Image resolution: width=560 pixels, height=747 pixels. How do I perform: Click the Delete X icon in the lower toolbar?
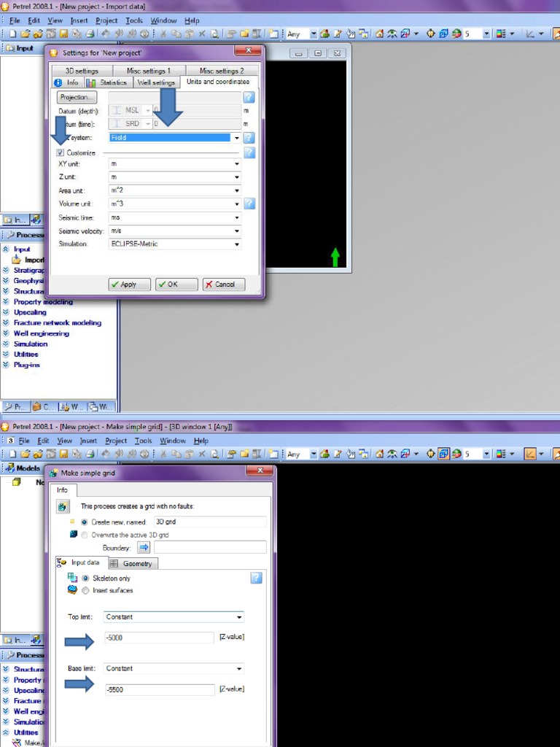[x=202, y=454]
